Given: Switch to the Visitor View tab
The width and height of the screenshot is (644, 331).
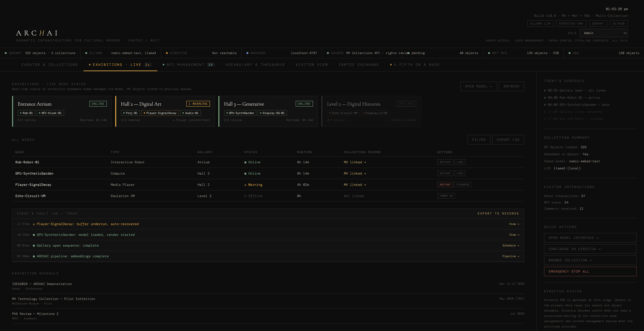Looking at the screenshot, I should pos(311,65).
